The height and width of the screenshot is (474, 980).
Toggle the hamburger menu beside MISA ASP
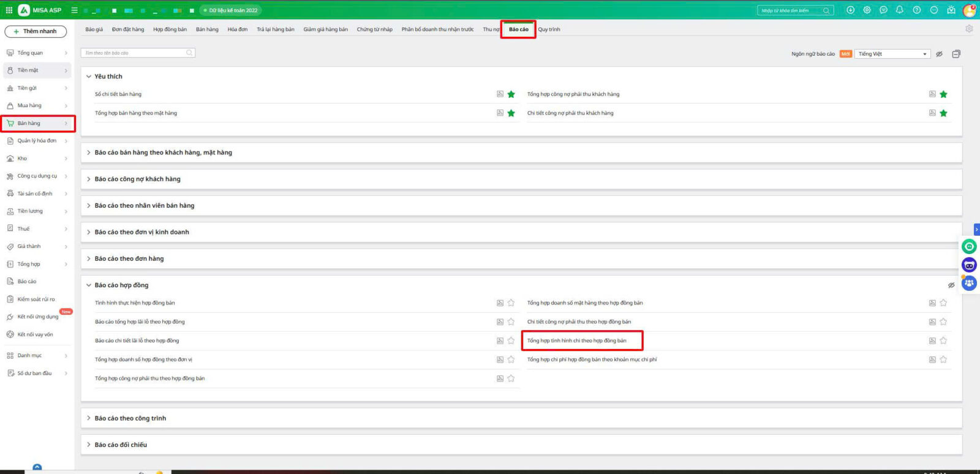[x=74, y=10]
